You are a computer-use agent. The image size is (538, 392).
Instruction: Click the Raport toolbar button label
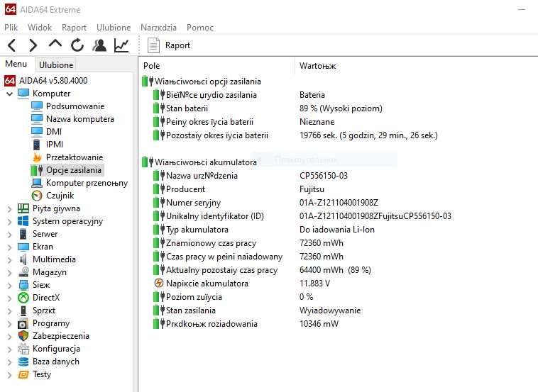pos(177,45)
